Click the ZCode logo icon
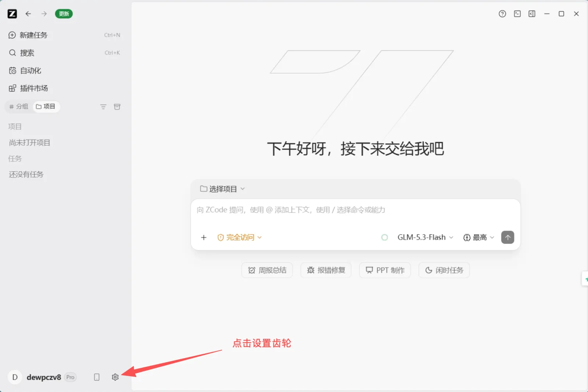This screenshot has width=588, height=392. pos(12,14)
